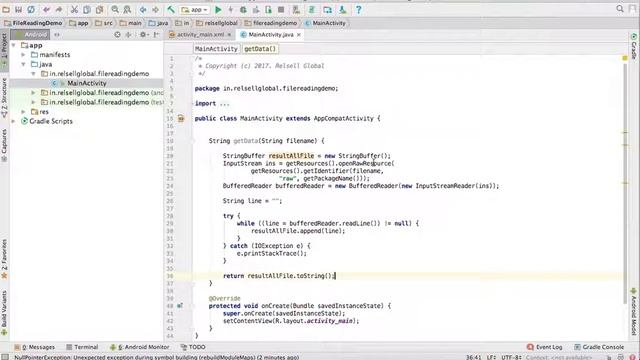This screenshot has height=360, width=640.
Task: Toggle the Captures tool window tab
Action: click(x=4, y=145)
